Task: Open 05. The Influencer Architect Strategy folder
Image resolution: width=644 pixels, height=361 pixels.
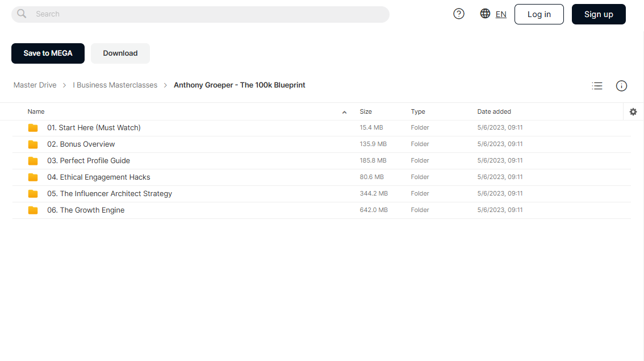Action: pos(110,194)
